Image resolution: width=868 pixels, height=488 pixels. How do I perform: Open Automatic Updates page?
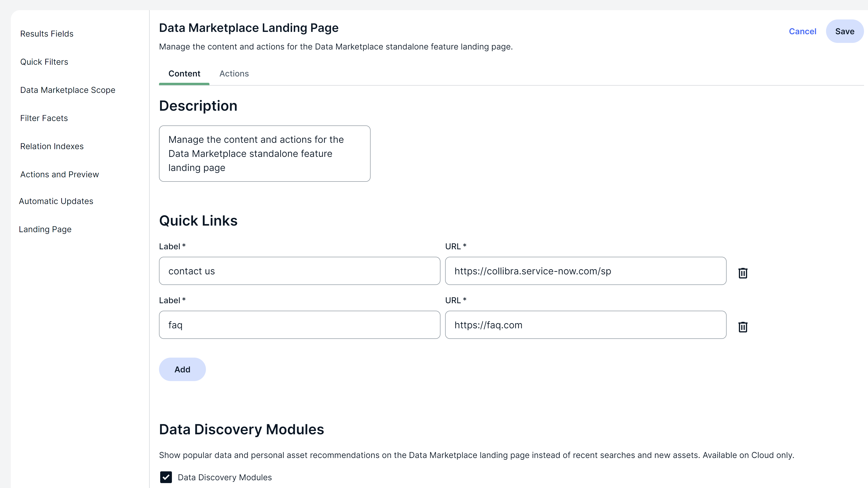point(56,201)
